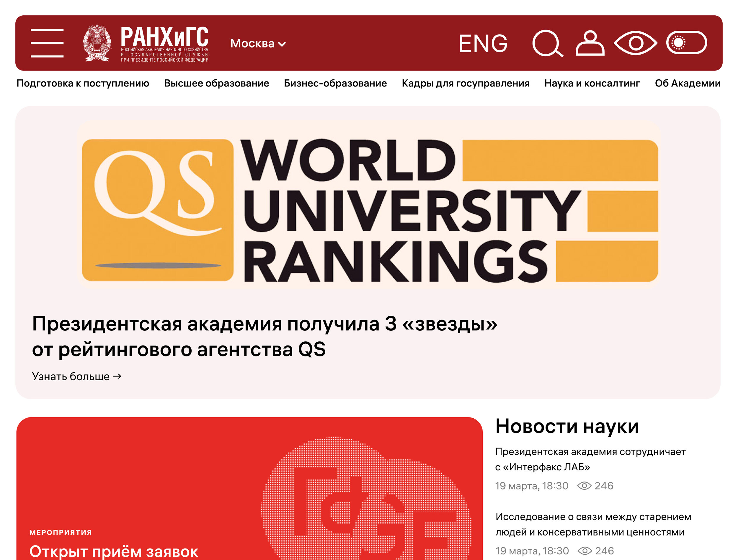Open Высшее образование menu
The image size is (738, 560).
click(x=216, y=83)
